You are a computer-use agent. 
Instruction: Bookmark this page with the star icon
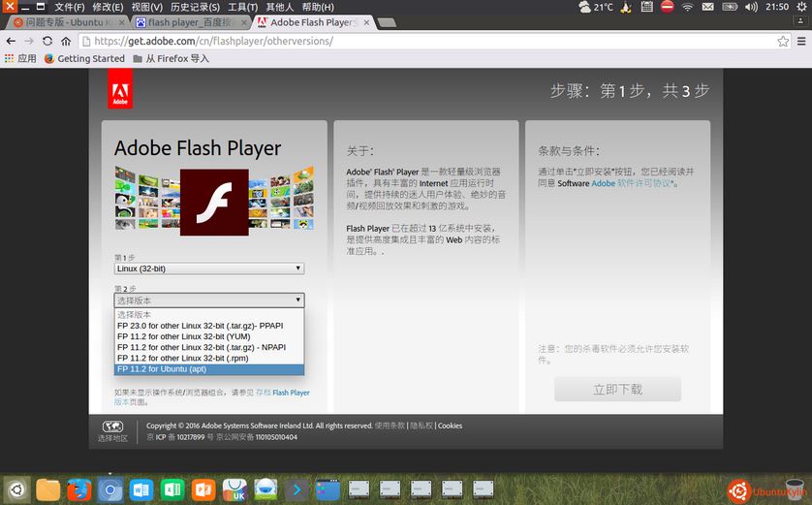783,41
